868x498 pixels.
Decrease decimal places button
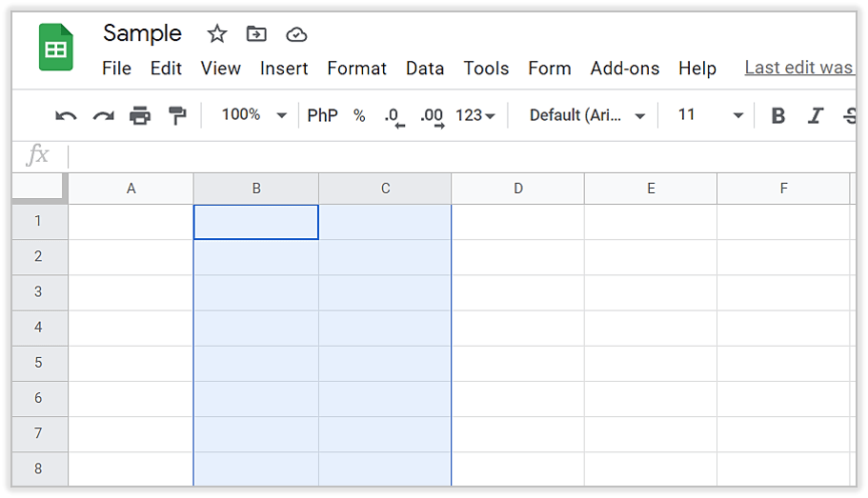(x=394, y=116)
